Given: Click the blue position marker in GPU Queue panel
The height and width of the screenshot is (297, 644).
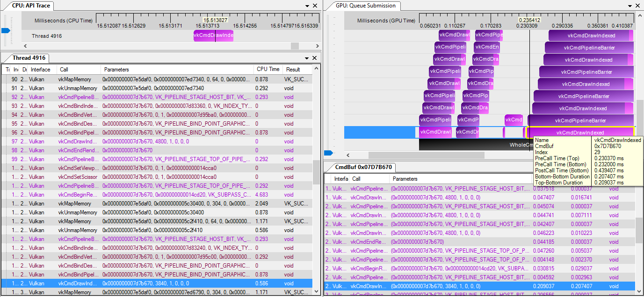Looking at the screenshot, I should (329, 153).
